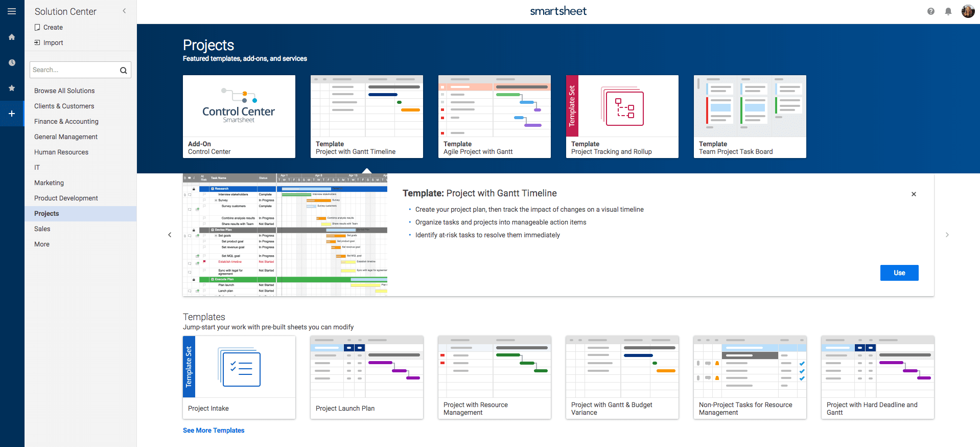Open the Help question mark icon
The image size is (980, 447).
coord(931,11)
